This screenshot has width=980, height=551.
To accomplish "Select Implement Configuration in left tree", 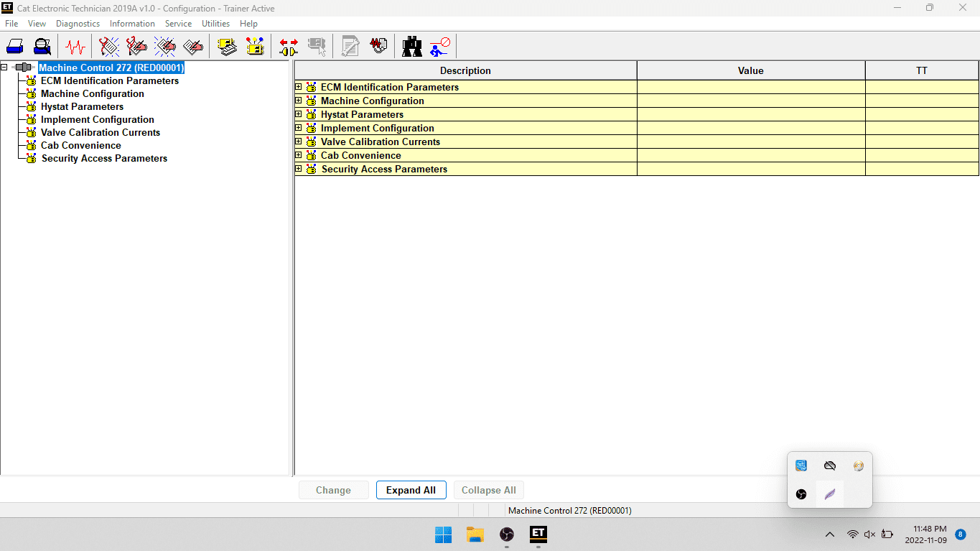I will pyautogui.click(x=97, y=120).
